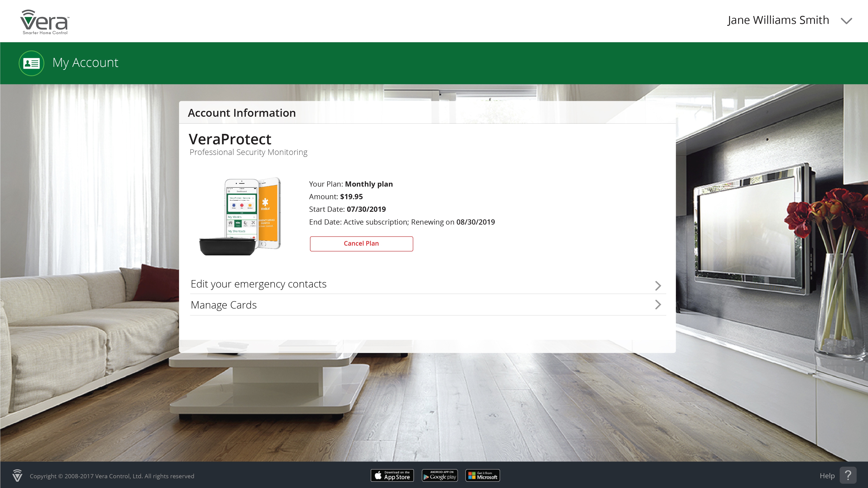This screenshot has height=488, width=868.
Task: Click the small Vera logo in the footer
Action: (17, 476)
